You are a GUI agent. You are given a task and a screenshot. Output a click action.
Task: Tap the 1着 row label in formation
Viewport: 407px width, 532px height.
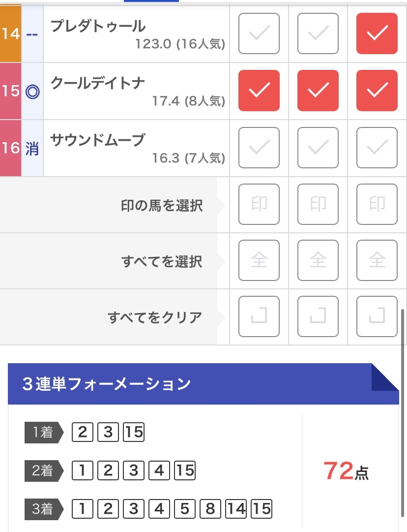click(43, 433)
